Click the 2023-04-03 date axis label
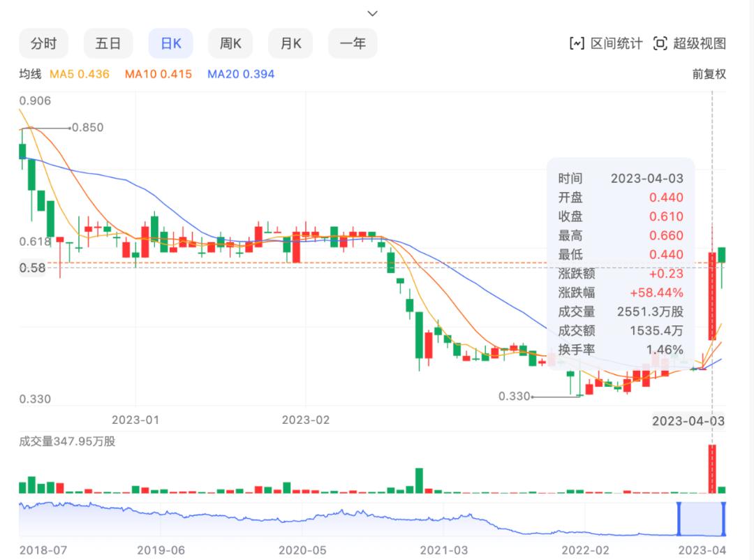Image resolution: width=754 pixels, height=560 pixels. pos(688,420)
